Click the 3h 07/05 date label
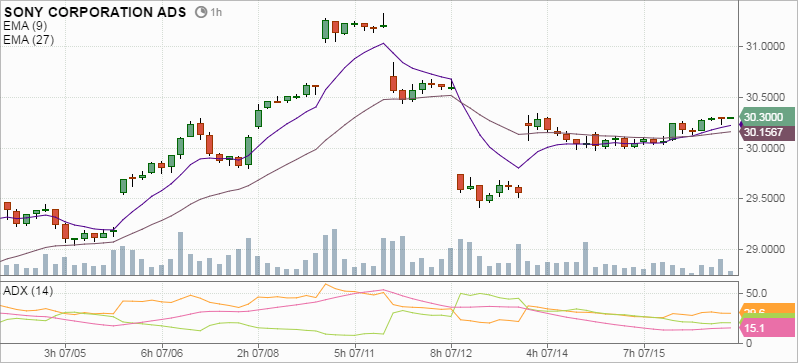798x363 pixels. point(65,352)
